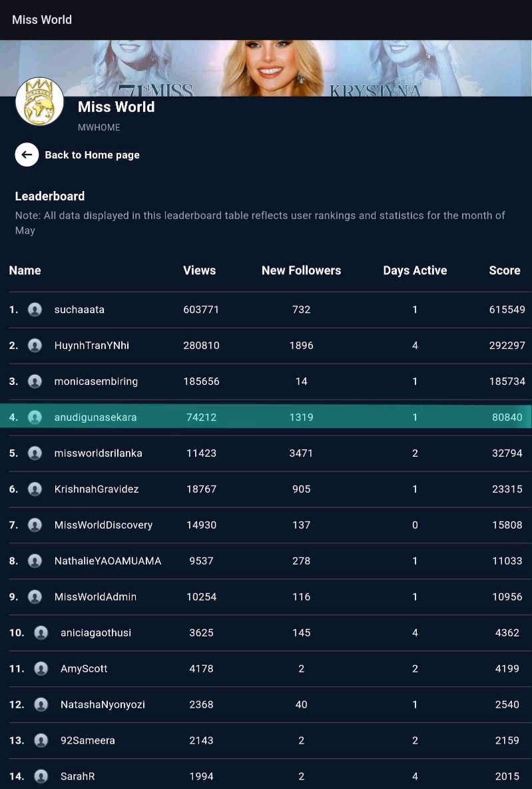The height and width of the screenshot is (789, 532).
Task: Click the score value 15808
Action: [x=507, y=525]
